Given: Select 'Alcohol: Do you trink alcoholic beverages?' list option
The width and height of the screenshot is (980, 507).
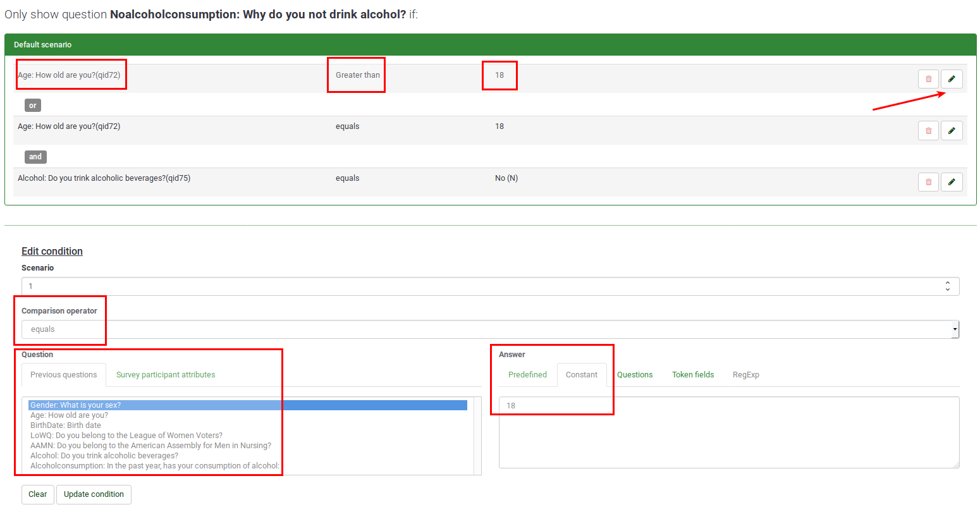Looking at the screenshot, I should point(248,456).
